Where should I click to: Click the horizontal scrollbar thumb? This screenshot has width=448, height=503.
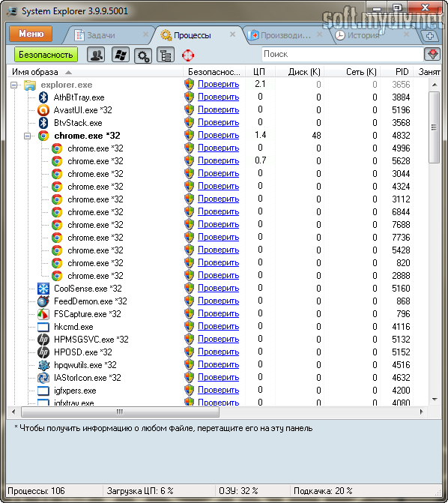tap(120, 412)
